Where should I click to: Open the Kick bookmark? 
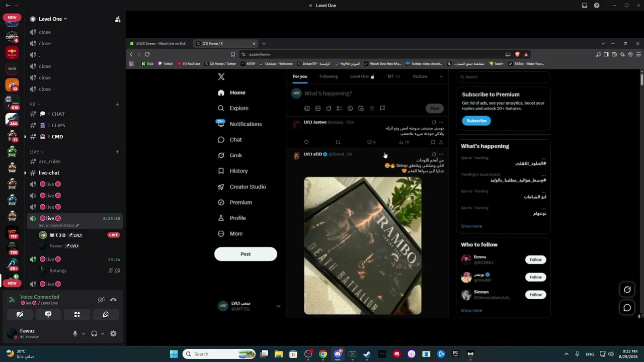coord(147,64)
